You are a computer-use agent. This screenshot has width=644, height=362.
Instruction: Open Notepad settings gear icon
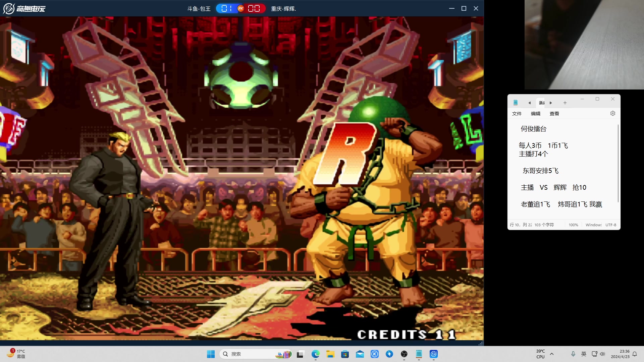613,113
